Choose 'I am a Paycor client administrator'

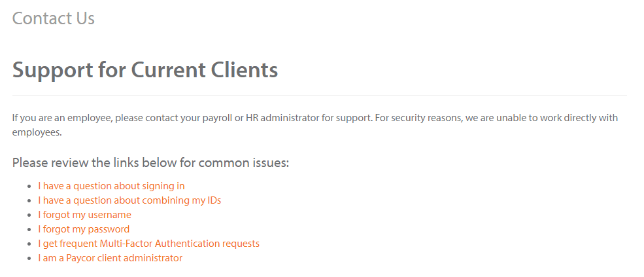[x=110, y=258]
